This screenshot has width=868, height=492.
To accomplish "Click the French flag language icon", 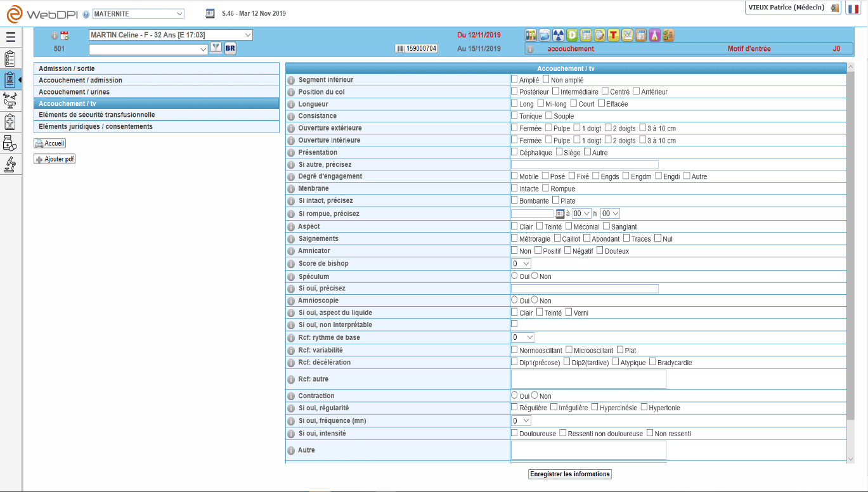I will point(853,8).
